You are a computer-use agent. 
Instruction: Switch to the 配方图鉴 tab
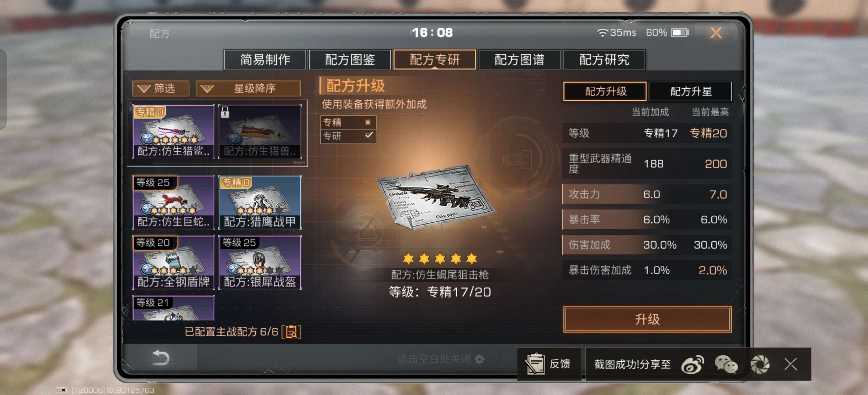pos(350,60)
